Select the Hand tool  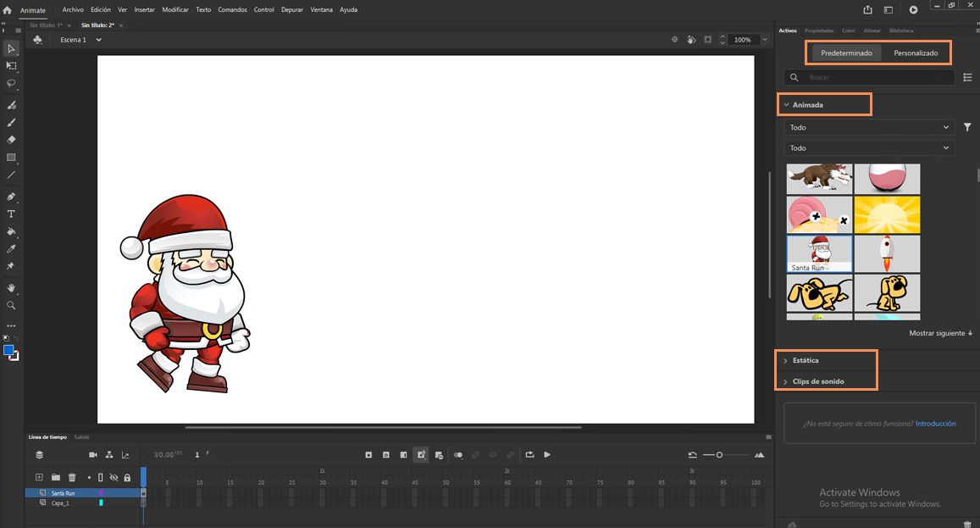(x=11, y=288)
